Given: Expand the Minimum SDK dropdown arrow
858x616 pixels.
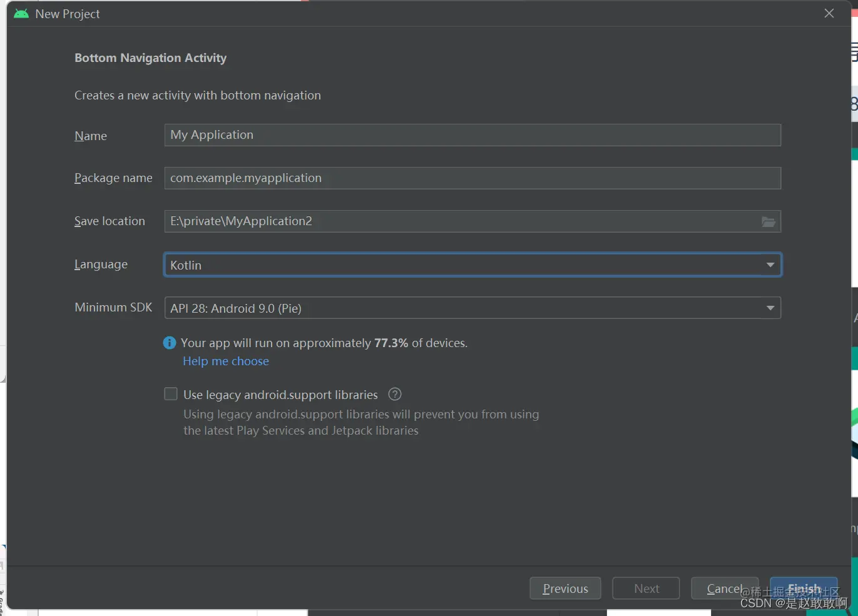Looking at the screenshot, I should (x=770, y=308).
